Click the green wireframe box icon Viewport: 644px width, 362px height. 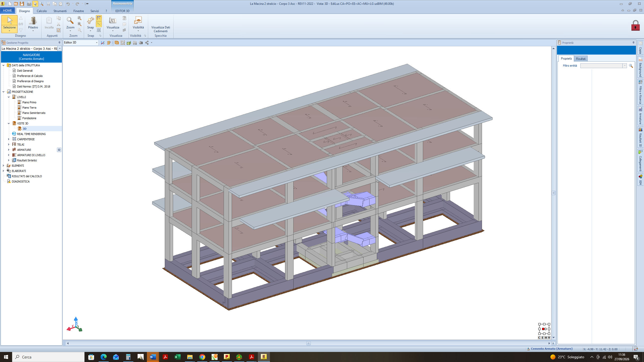[129, 43]
